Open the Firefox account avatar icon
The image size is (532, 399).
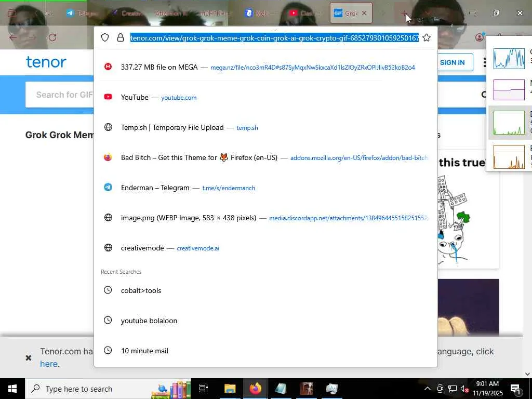(x=479, y=37)
